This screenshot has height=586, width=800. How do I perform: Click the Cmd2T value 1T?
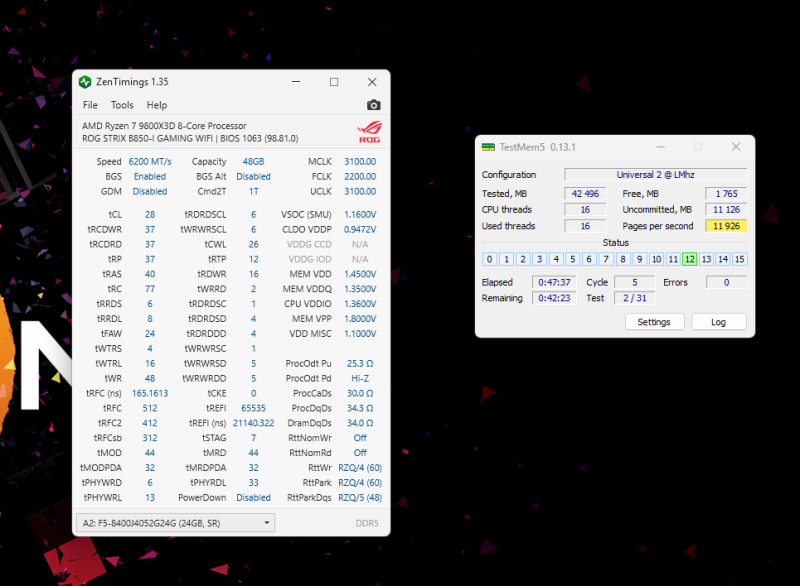tap(254, 191)
